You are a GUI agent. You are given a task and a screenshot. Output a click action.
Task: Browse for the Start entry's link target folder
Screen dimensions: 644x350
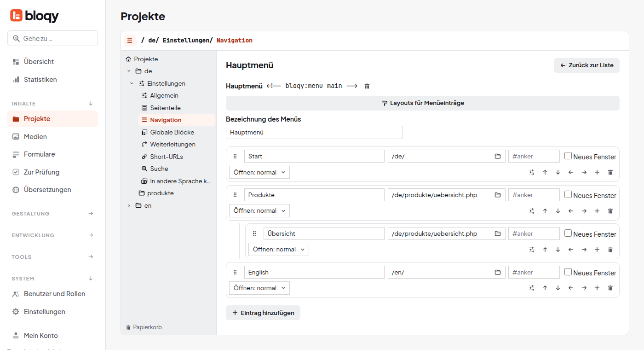click(498, 156)
